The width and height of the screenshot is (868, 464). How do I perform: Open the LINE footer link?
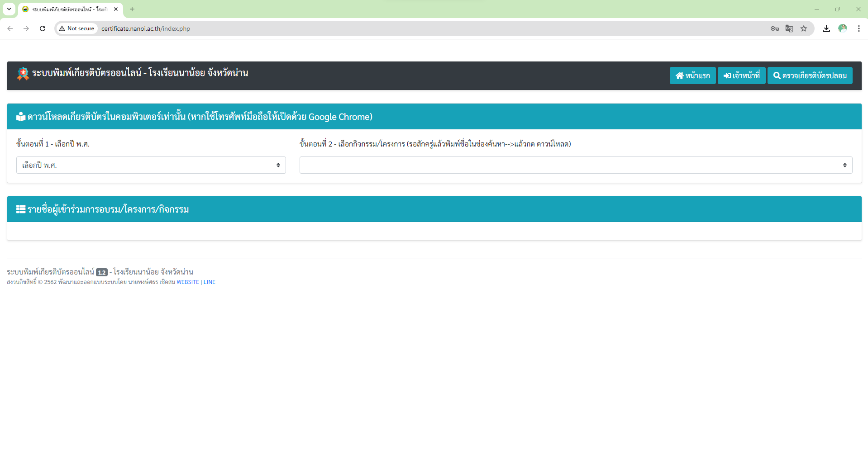(210, 282)
